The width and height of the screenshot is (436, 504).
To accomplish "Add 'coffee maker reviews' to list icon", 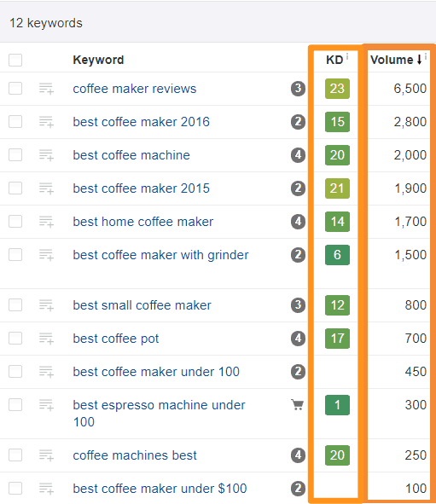I will pos(46,89).
